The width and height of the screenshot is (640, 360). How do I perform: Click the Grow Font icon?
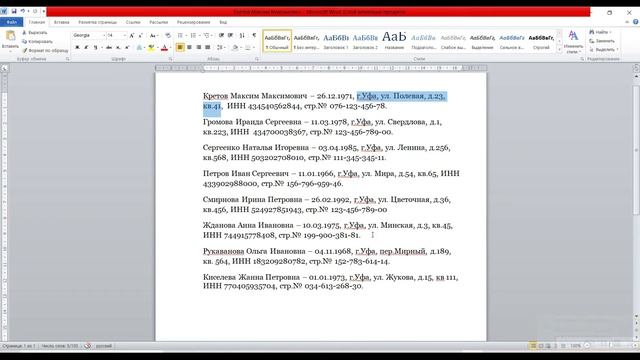[x=132, y=36]
